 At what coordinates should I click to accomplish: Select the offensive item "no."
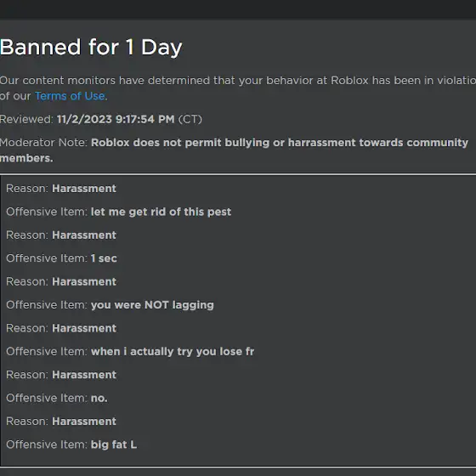coord(99,398)
